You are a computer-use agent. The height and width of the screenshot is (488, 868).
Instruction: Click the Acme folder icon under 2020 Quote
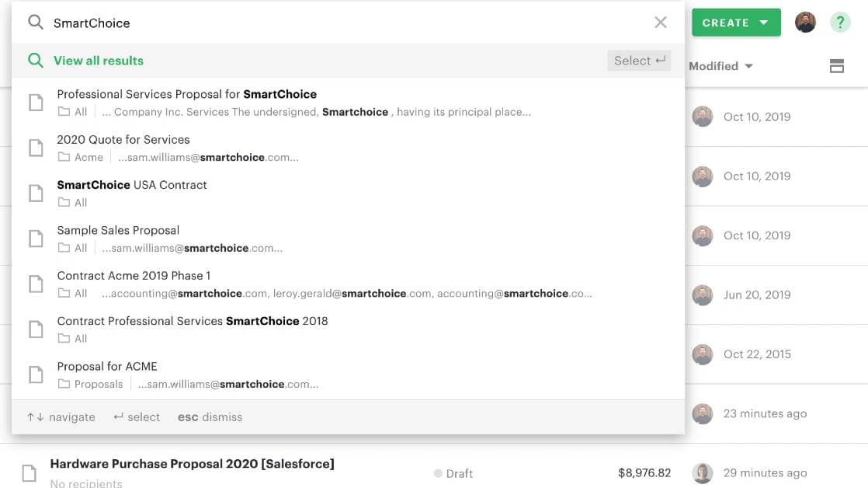click(64, 157)
